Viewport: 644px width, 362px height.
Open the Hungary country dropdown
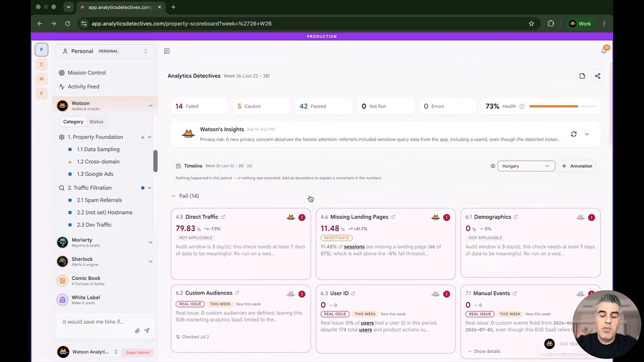526,166
